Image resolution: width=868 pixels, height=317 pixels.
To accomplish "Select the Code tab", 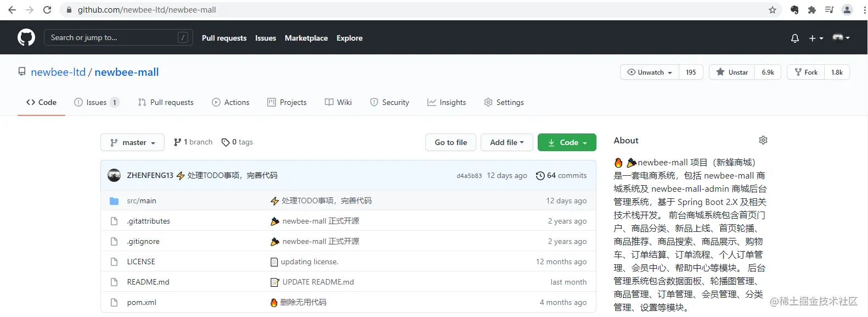I will (41, 102).
